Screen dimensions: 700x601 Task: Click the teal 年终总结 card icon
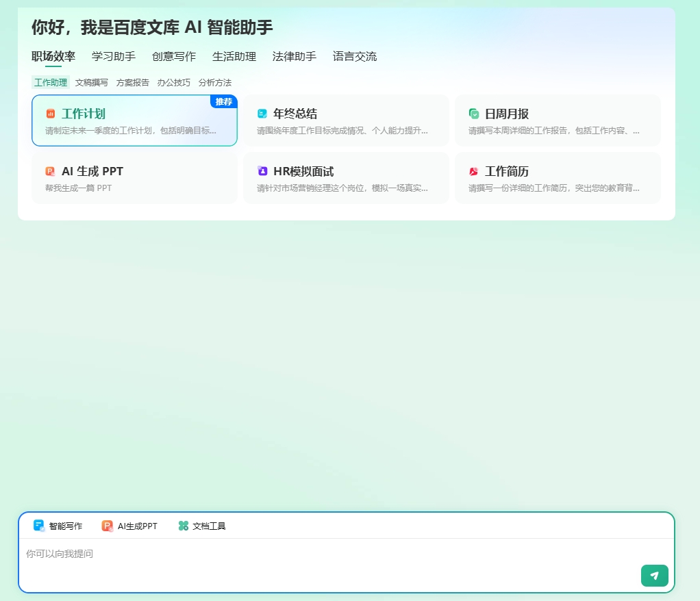point(262,114)
